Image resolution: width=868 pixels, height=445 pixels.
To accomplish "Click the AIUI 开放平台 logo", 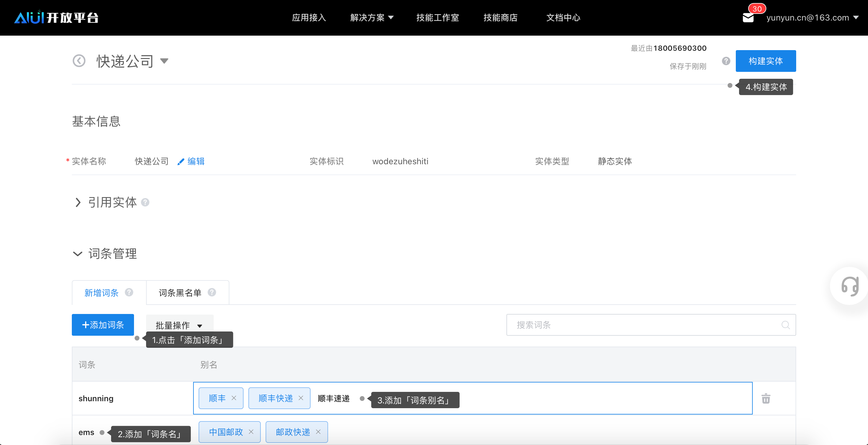I will (x=56, y=17).
